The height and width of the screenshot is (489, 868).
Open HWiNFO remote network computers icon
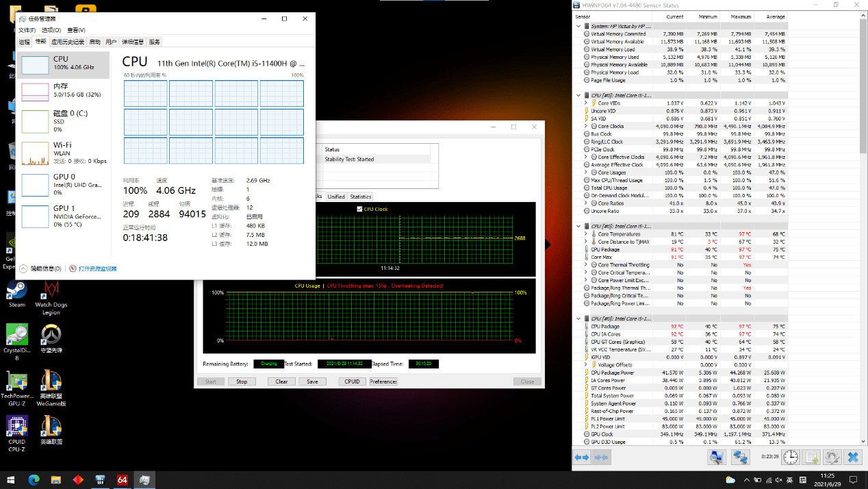(741, 457)
